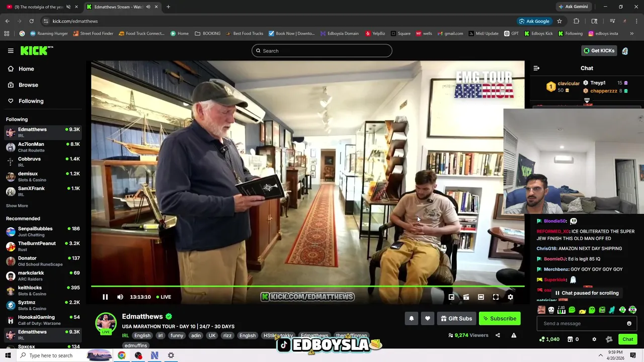Viewport: 644px width, 362px height.
Task: Click the green video progress bar
Action: [307, 287]
